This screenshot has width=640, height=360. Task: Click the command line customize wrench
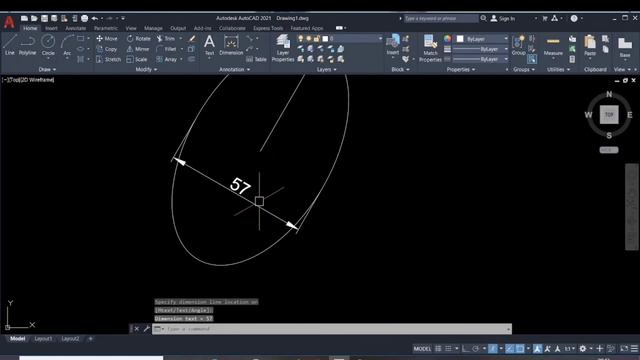pos(146,329)
